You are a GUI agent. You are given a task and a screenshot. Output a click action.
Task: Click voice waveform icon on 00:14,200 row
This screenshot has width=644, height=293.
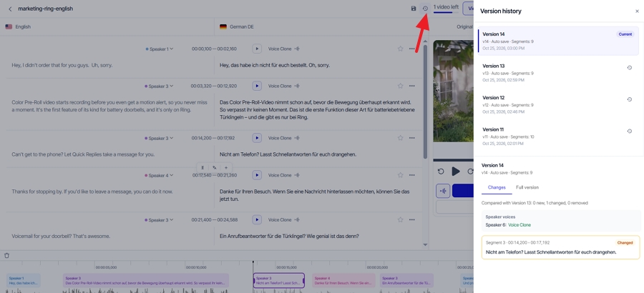[297, 139]
